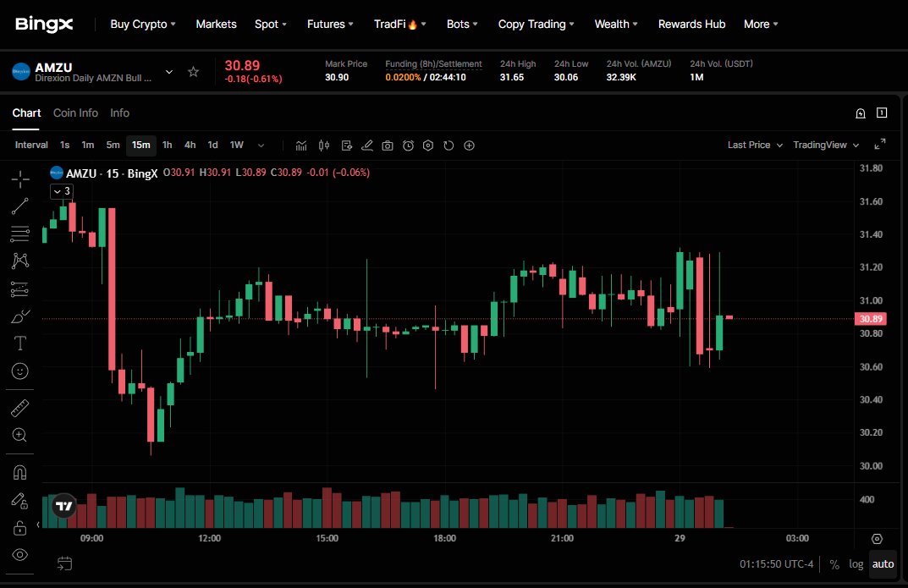Image resolution: width=908 pixels, height=588 pixels.
Task: Open the indicators chart icon
Action: [x=301, y=146]
